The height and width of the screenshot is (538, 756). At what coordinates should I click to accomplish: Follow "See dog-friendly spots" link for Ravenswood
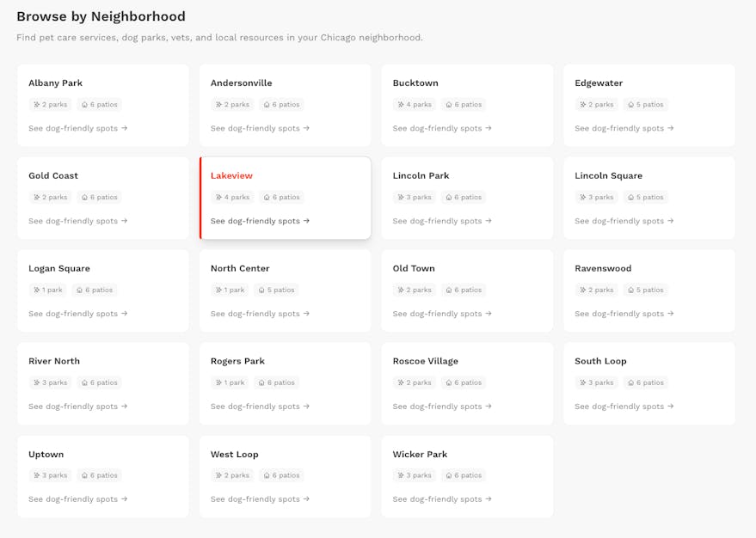coord(624,314)
